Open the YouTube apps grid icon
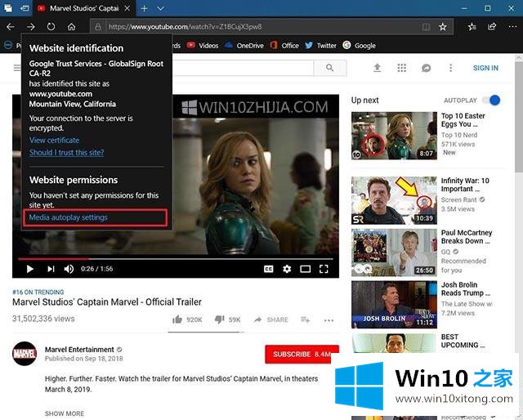Viewport: 523px width, 420px height. [402, 68]
